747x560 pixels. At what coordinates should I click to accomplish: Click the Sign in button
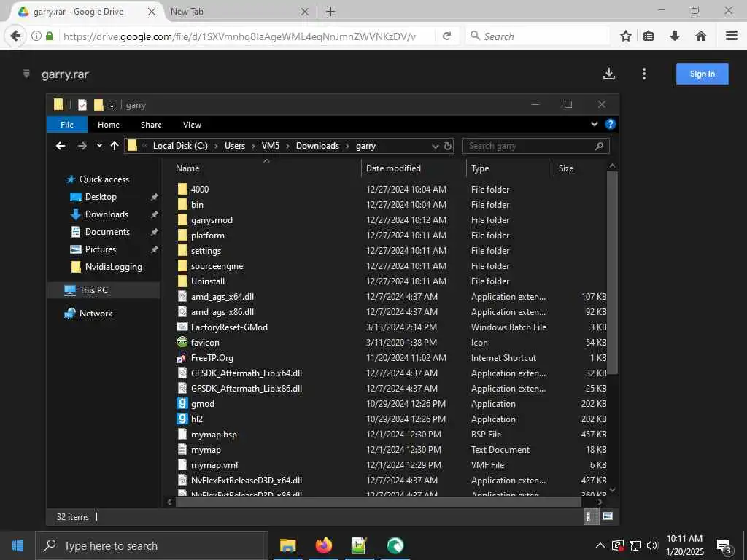pyautogui.click(x=703, y=74)
